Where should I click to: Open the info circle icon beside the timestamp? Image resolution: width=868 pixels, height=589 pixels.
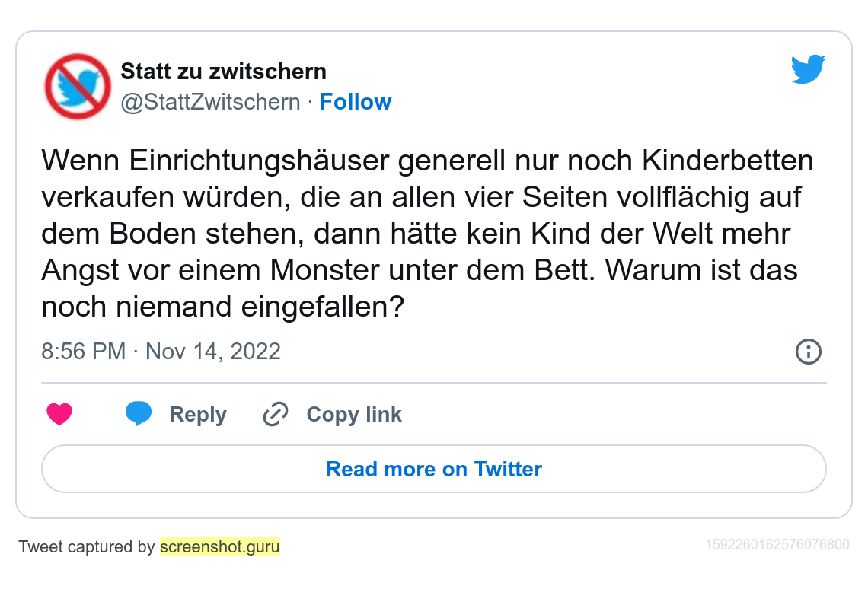point(808,352)
